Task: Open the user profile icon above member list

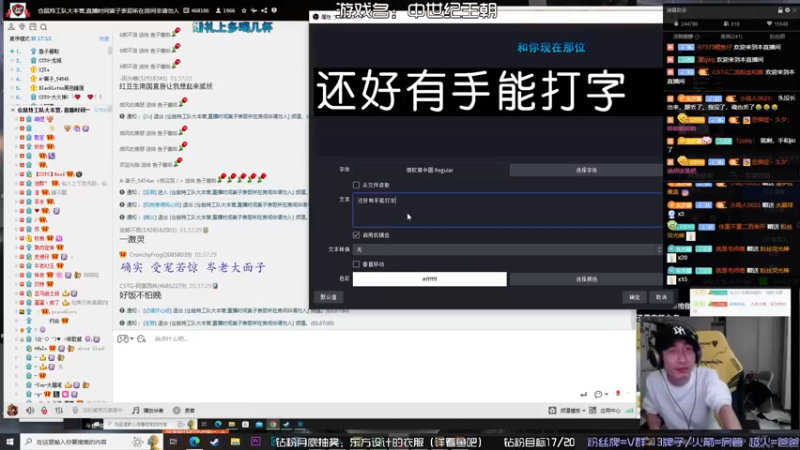Action: point(11,27)
